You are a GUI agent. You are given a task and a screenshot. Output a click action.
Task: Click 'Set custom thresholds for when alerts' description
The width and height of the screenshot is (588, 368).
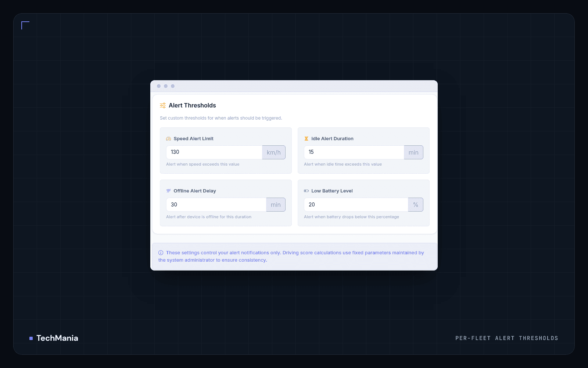221,118
